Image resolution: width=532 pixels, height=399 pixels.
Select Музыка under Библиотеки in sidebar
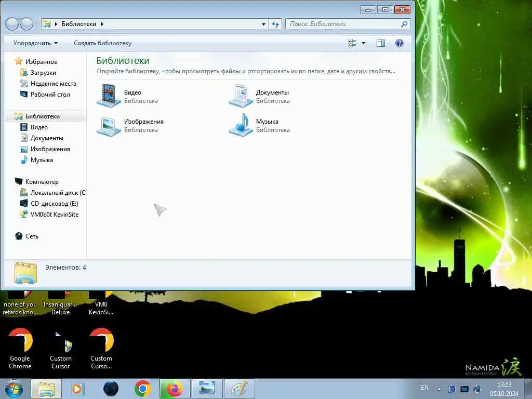(36, 160)
